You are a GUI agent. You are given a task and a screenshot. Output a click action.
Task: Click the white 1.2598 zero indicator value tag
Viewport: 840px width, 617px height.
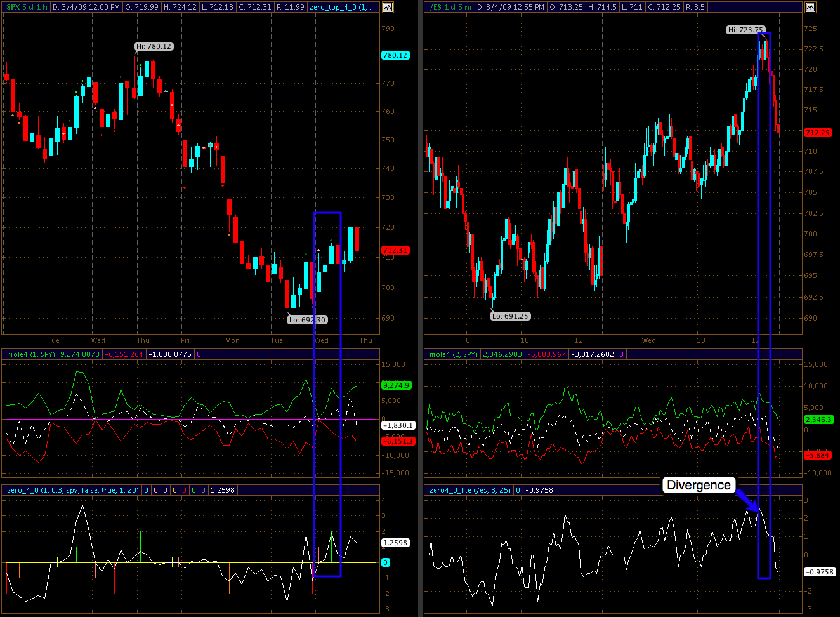click(395, 543)
